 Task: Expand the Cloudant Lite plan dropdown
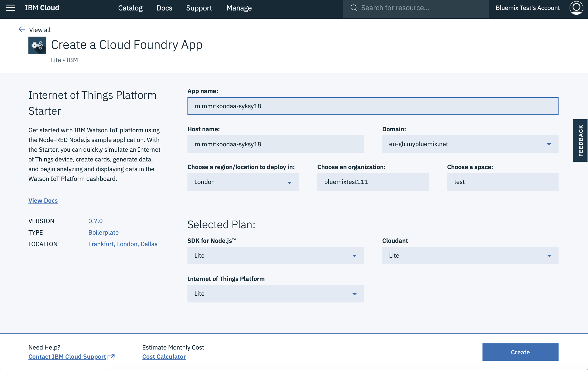[549, 255]
